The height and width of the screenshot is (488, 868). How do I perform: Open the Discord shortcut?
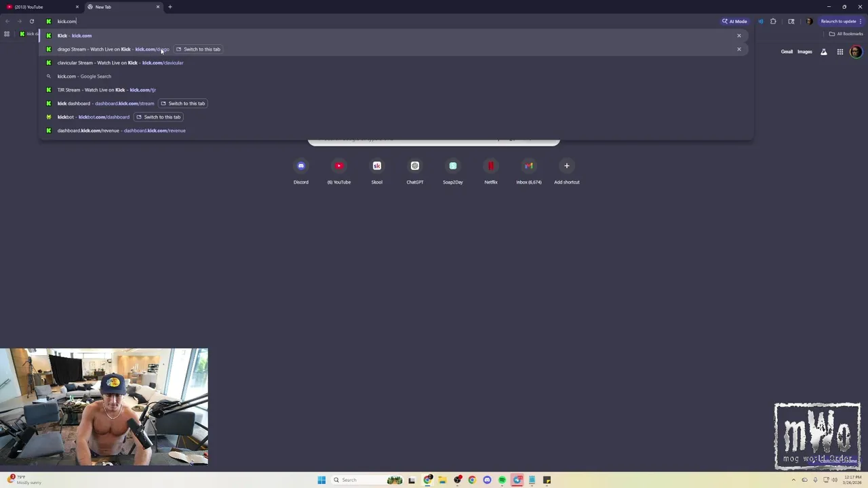click(301, 171)
